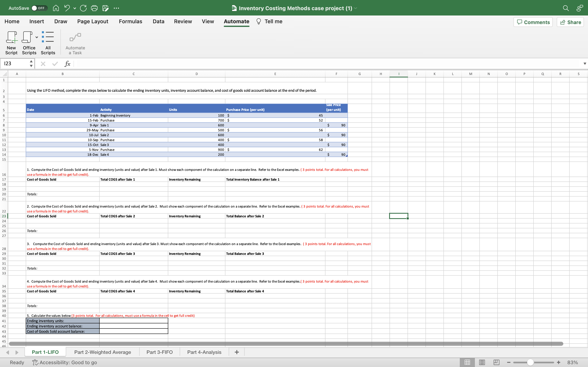Viewport: 588px width, 367px height.
Task: Click the Undo arrow icon
Action: tap(67, 8)
